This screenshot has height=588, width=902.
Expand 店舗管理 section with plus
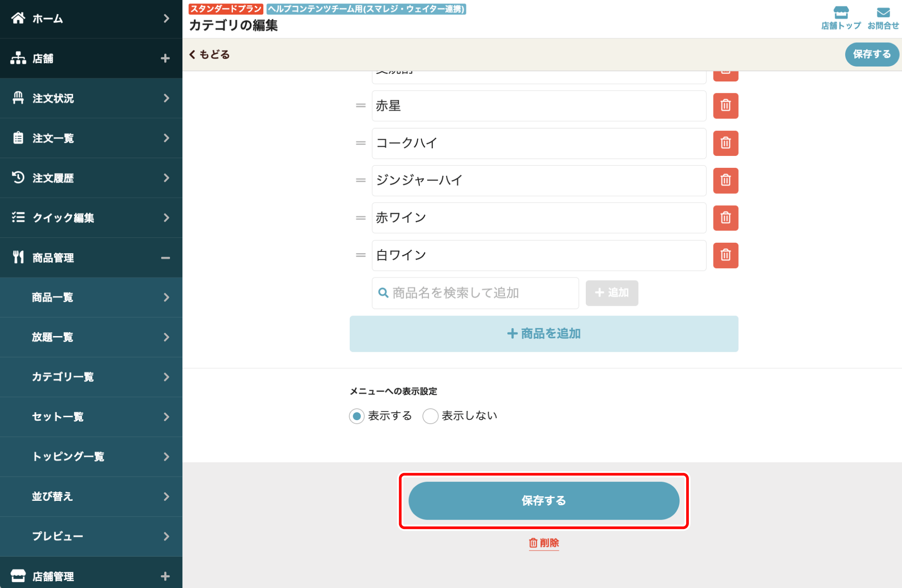tap(165, 576)
